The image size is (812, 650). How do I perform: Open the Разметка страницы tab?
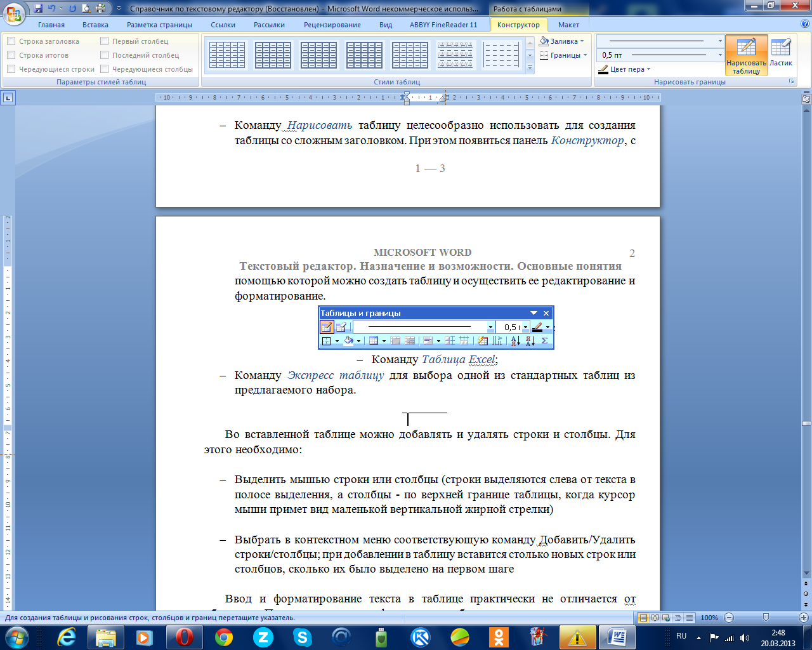pyautogui.click(x=159, y=25)
